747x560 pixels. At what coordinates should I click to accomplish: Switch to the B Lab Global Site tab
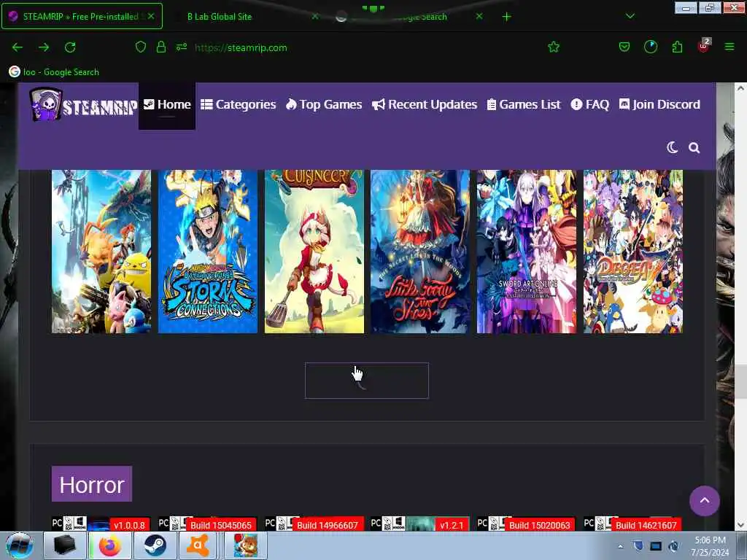219,17
